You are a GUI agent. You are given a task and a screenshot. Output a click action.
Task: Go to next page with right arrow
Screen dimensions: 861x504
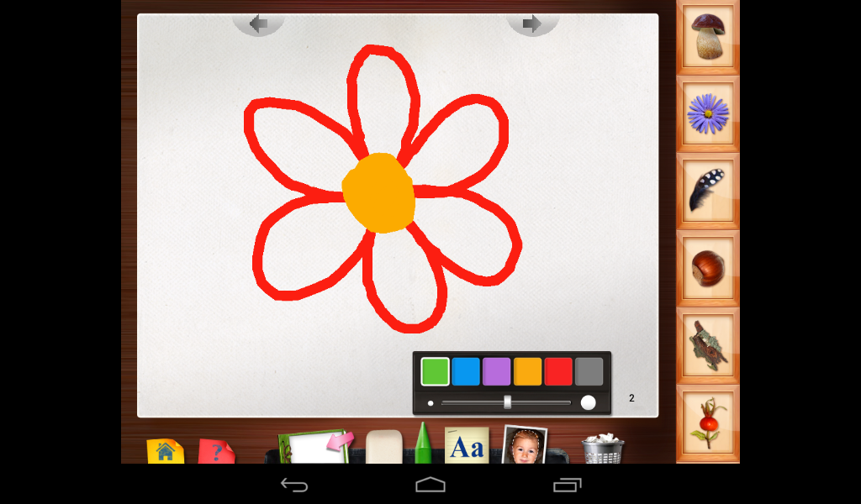pos(532,24)
